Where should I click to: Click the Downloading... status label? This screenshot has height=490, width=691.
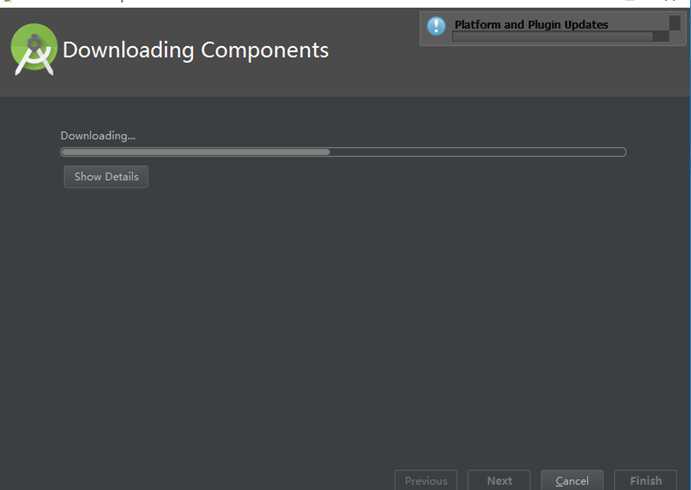pyautogui.click(x=98, y=136)
